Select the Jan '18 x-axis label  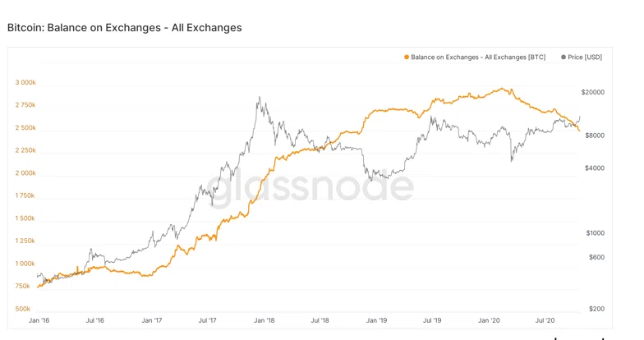click(264, 320)
